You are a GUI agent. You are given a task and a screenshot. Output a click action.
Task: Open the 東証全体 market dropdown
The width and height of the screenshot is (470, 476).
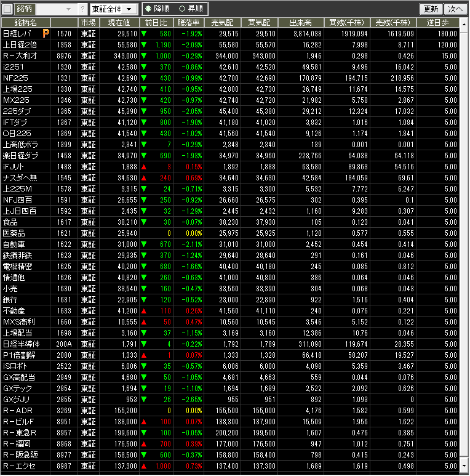pyautogui.click(x=129, y=9)
